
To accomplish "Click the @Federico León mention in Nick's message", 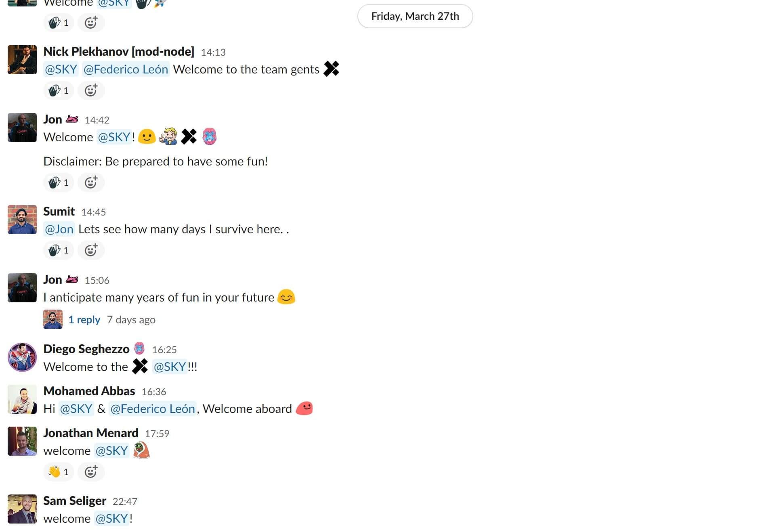I will (126, 69).
